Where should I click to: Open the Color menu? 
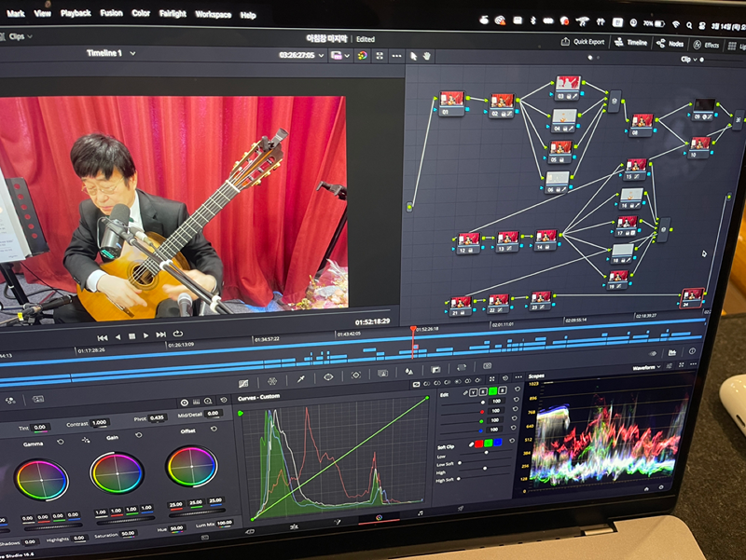(x=141, y=13)
